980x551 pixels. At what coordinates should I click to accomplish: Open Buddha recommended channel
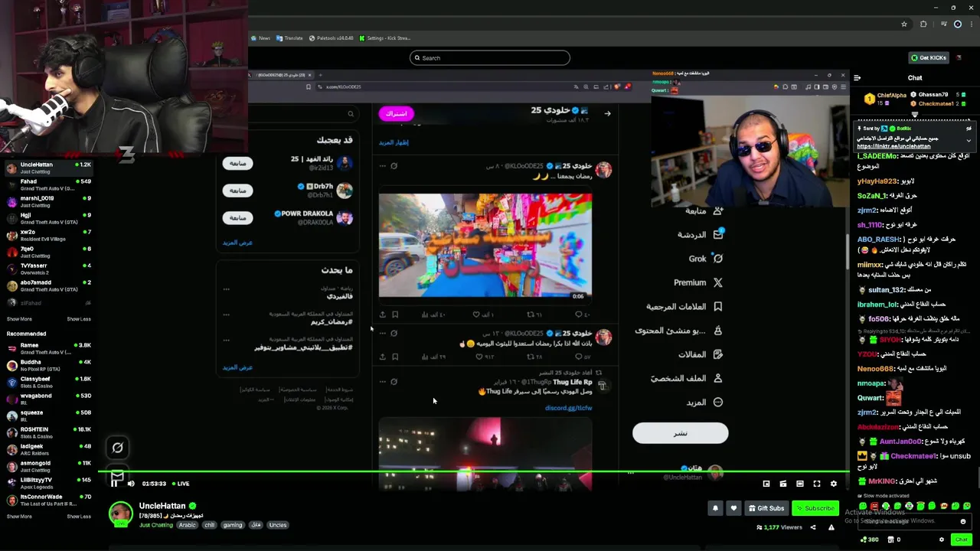tap(49, 365)
